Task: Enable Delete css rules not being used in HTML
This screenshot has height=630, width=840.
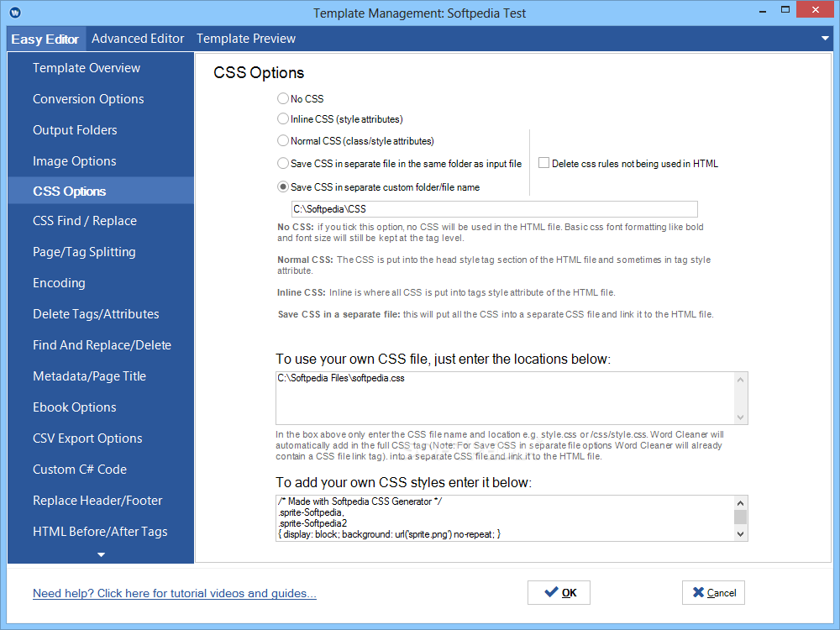Action: click(x=543, y=163)
